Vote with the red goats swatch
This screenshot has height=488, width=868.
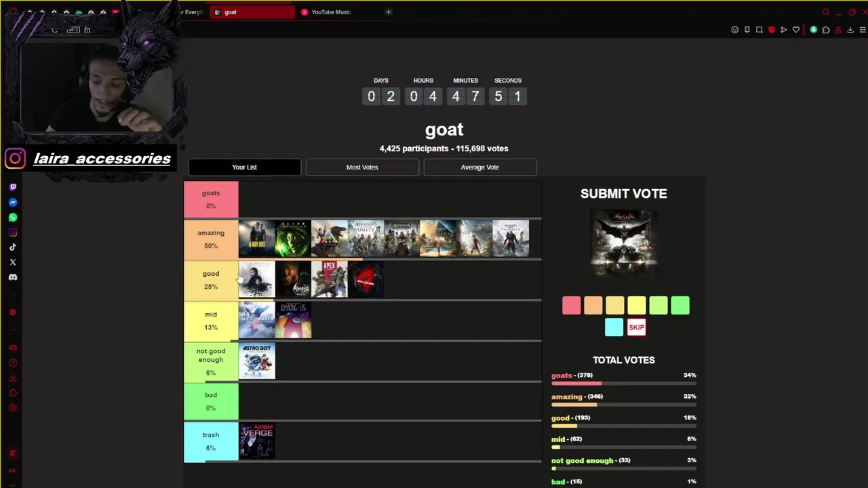(x=572, y=306)
